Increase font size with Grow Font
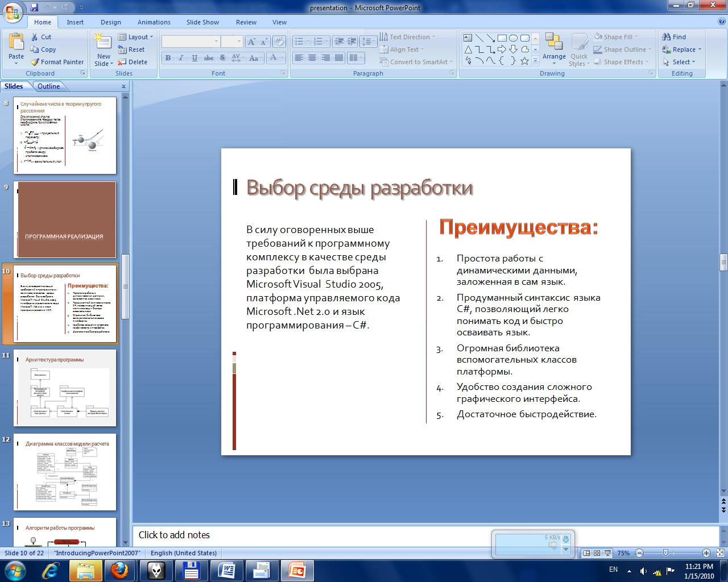This screenshot has width=728, height=582. click(251, 41)
